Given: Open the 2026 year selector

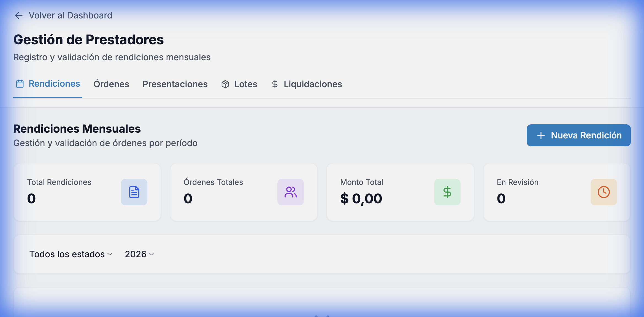Looking at the screenshot, I should [139, 254].
